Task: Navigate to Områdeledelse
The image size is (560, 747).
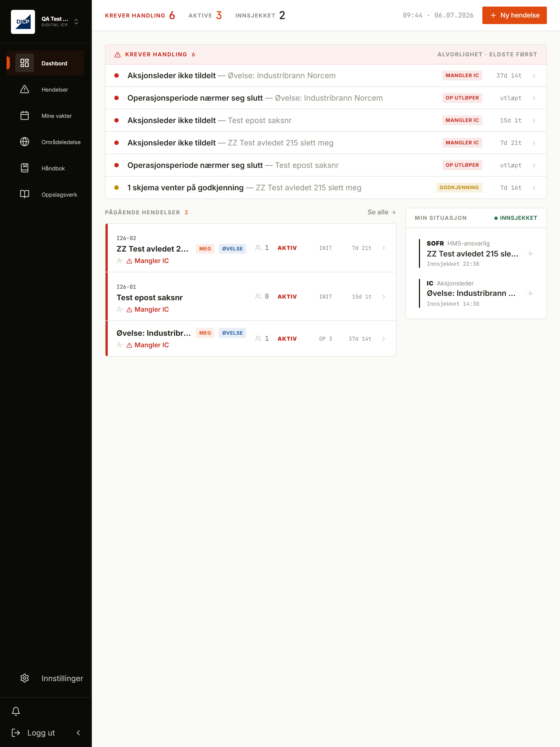Action: point(46,142)
